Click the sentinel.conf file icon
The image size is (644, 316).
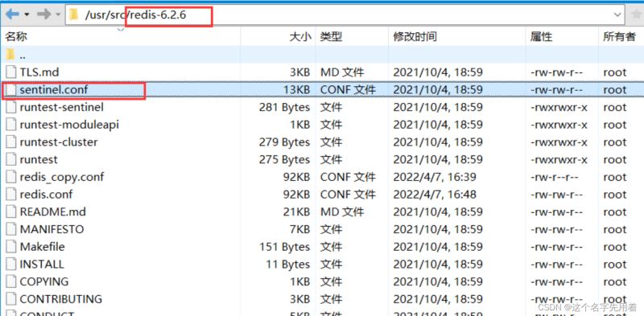(11, 89)
